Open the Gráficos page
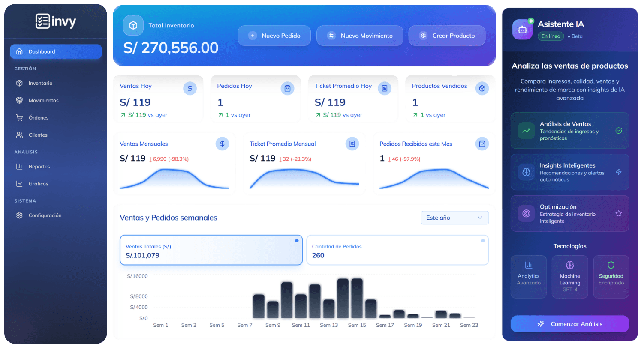 [56, 184]
